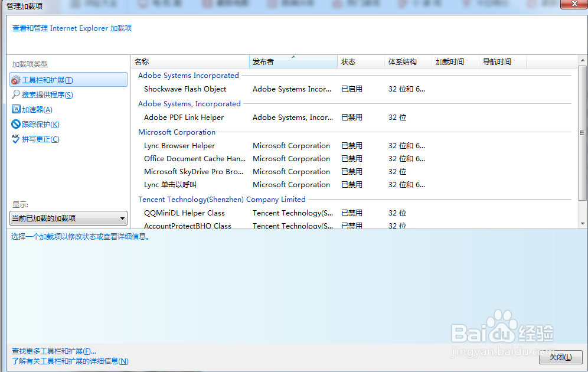
Task: Sort by 发布者 column header
Action: [293, 62]
